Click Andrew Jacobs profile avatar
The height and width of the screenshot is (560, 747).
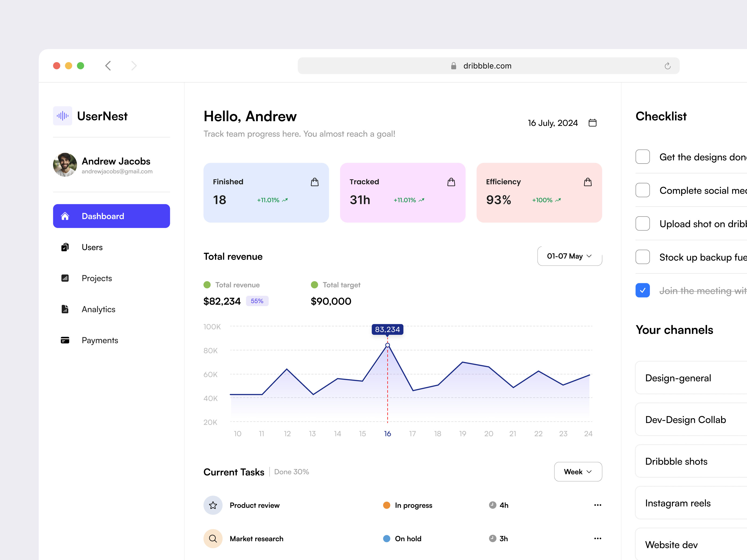(x=65, y=165)
